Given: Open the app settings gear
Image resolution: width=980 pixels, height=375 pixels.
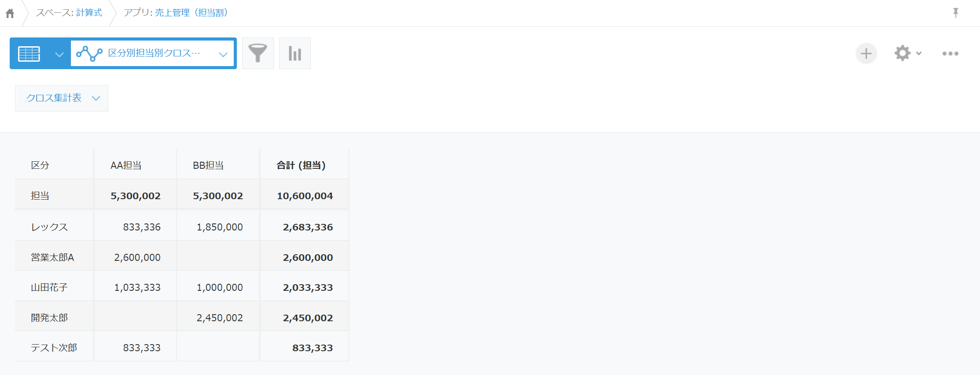Looking at the screenshot, I should click(903, 53).
